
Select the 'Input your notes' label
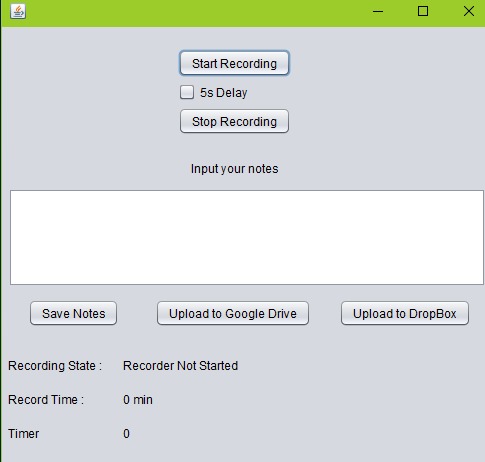pyautogui.click(x=234, y=169)
